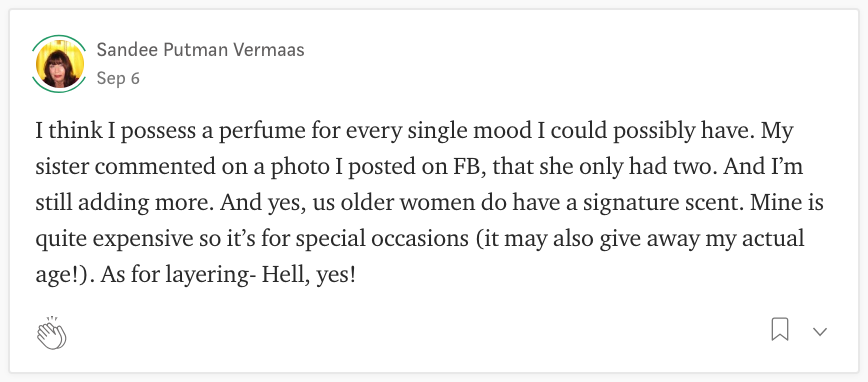Click the line about "special occasions"
This screenshot has width=868, height=382.
[420, 239]
